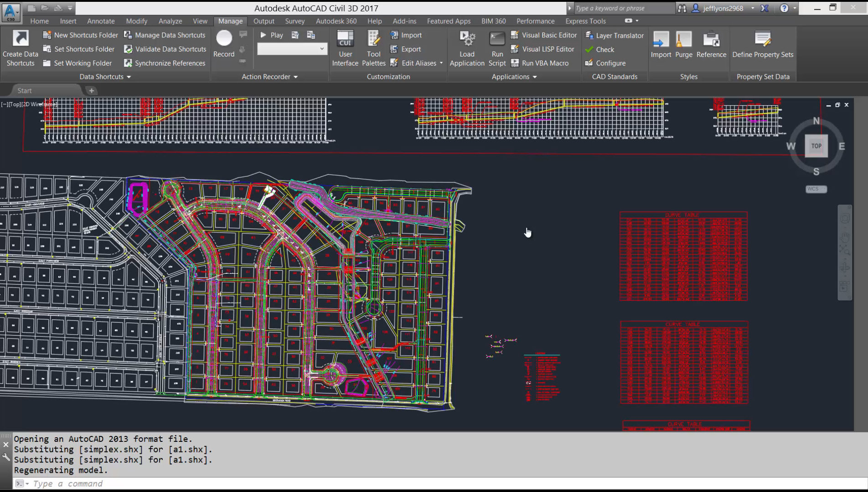Click the Import styles icon
The image size is (868, 492).
pyautogui.click(x=661, y=40)
